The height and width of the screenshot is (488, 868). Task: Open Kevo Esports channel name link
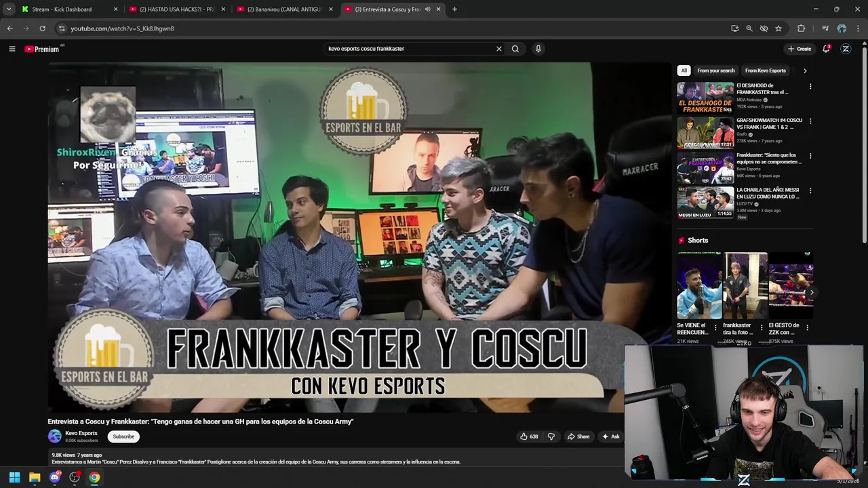[81, 433]
